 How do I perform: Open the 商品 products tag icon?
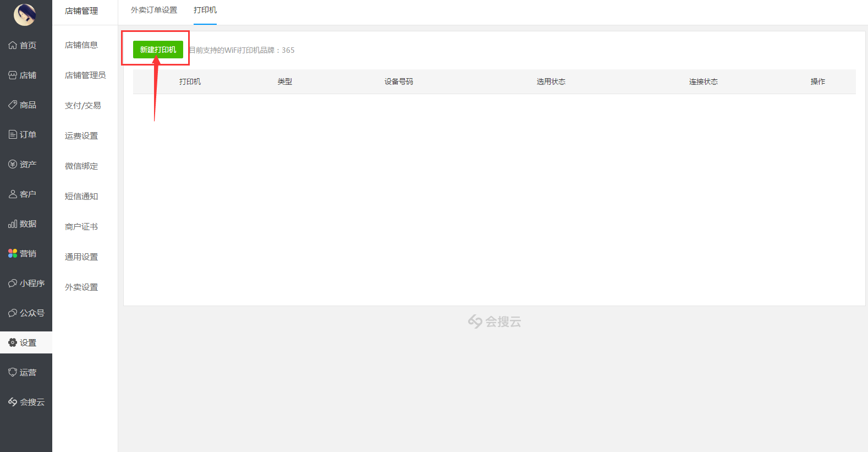pyautogui.click(x=13, y=105)
